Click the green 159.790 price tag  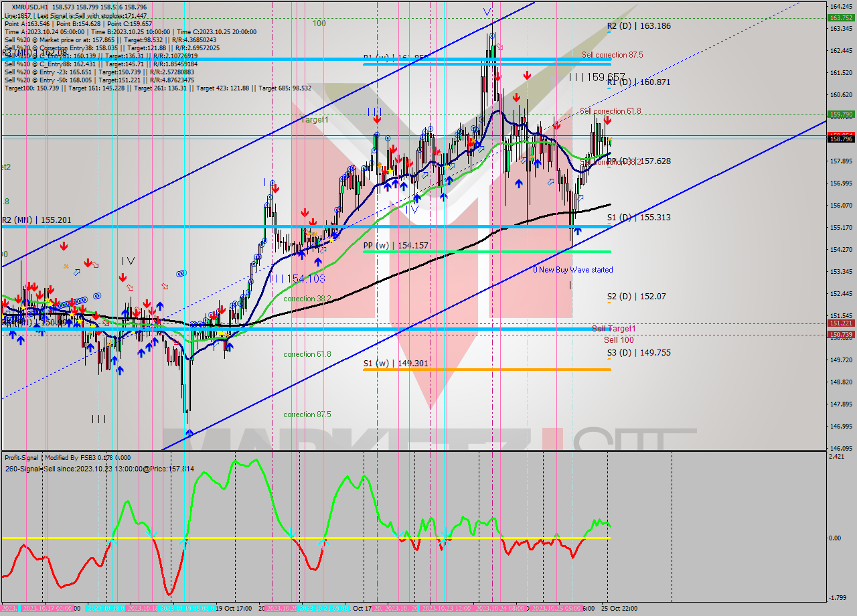(840, 114)
